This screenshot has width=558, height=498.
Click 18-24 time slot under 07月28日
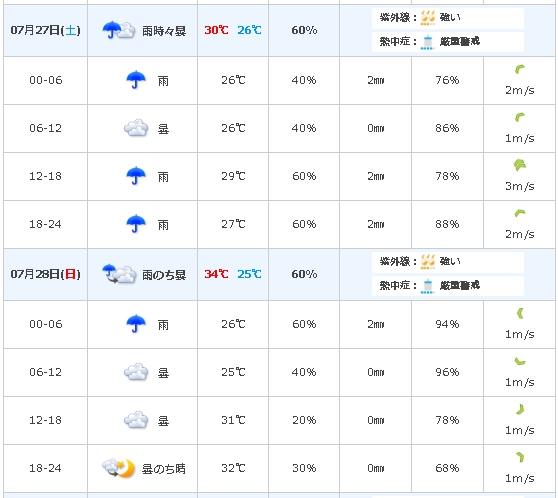(x=46, y=468)
